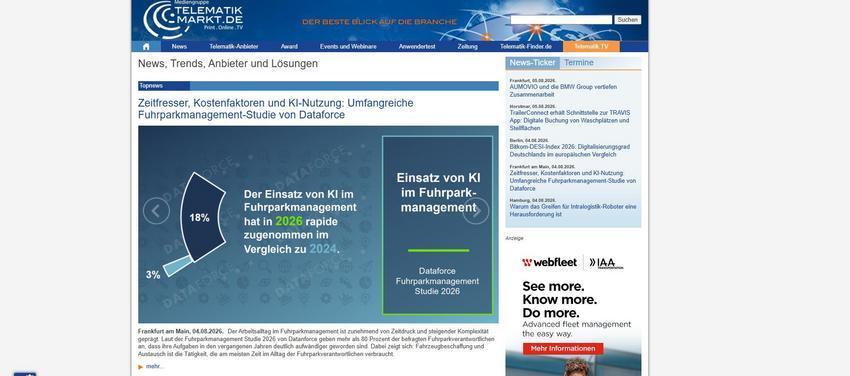Open ticker item AUMOVIO und BMW Group

(x=563, y=90)
